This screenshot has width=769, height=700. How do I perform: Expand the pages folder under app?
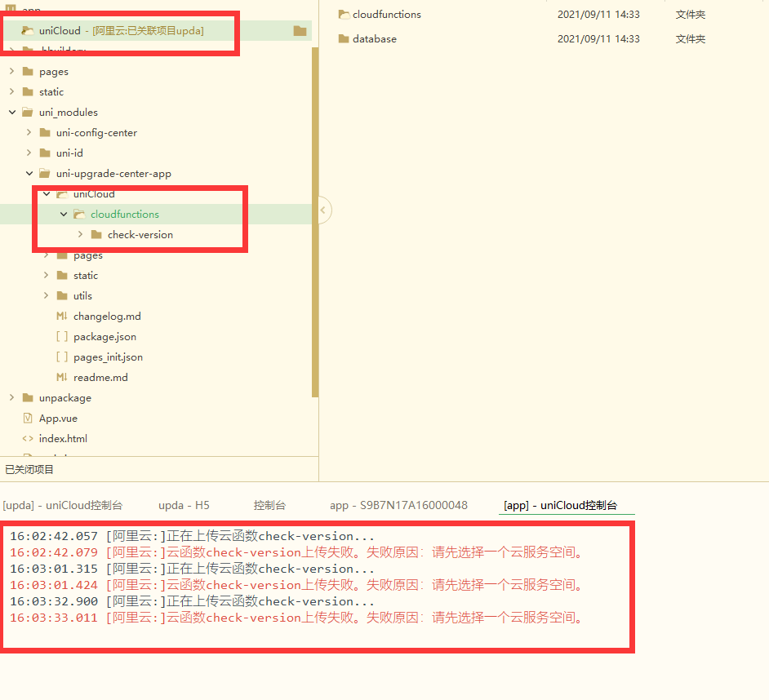click(x=12, y=72)
